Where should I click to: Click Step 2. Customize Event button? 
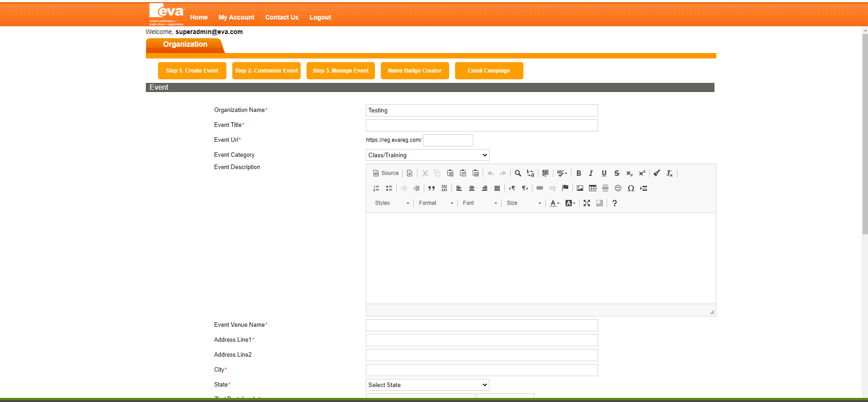click(x=266, y=71)
